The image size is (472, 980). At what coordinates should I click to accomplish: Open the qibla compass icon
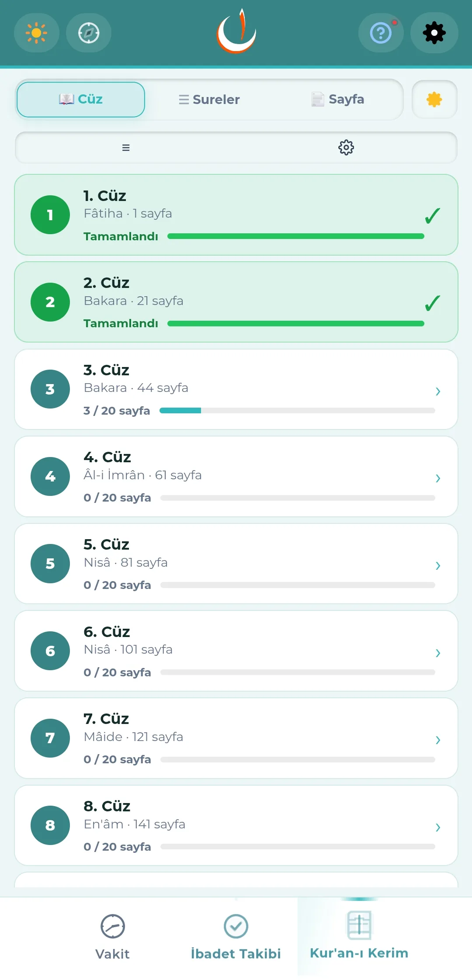pos(89,33)
